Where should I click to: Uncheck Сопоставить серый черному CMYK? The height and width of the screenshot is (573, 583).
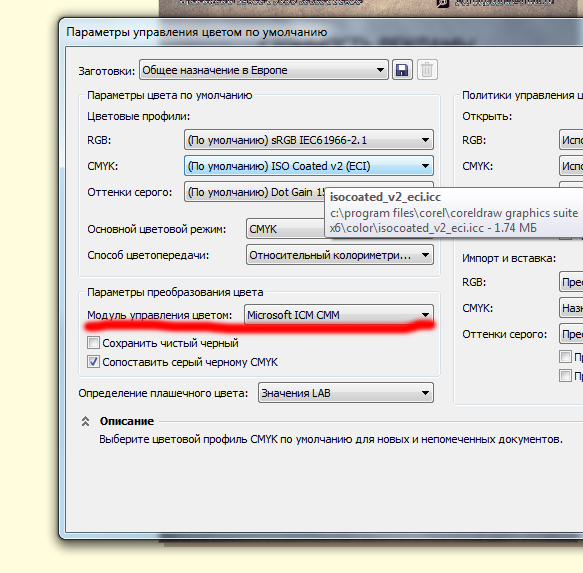93,361
